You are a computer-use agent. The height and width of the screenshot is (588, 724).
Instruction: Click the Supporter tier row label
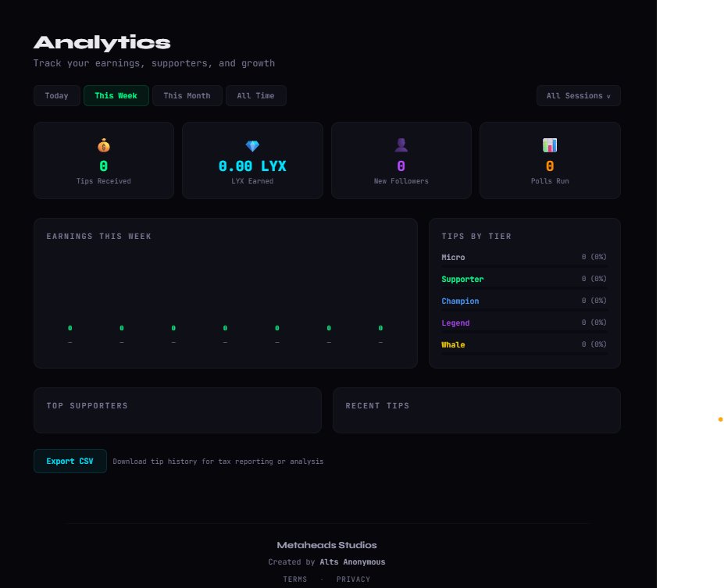click(462, 279)
